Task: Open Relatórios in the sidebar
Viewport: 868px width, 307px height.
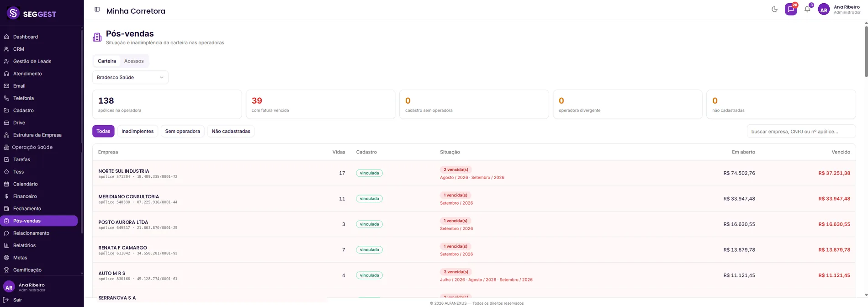Action: pos(39,245)
